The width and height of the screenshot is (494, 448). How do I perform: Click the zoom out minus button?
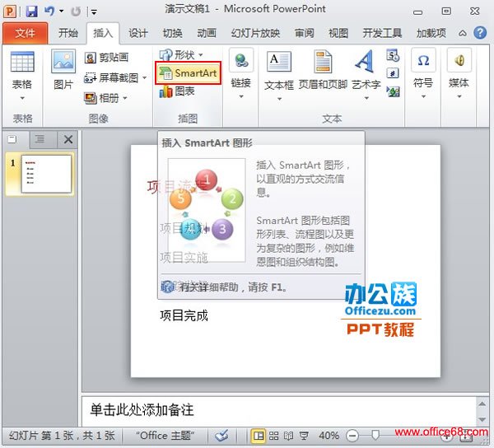352,436
